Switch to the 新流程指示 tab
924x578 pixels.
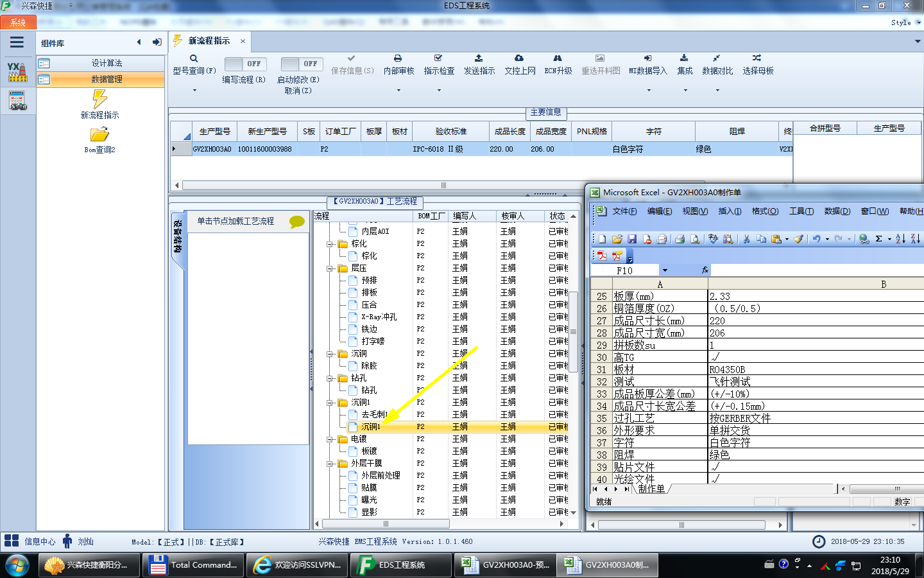coord(209,40)
